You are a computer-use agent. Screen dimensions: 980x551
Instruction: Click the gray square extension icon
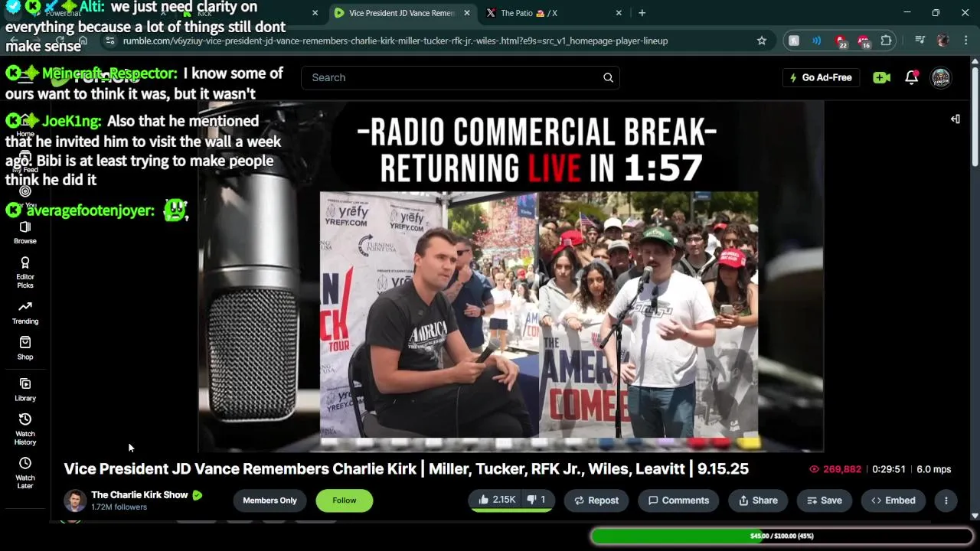794,41
